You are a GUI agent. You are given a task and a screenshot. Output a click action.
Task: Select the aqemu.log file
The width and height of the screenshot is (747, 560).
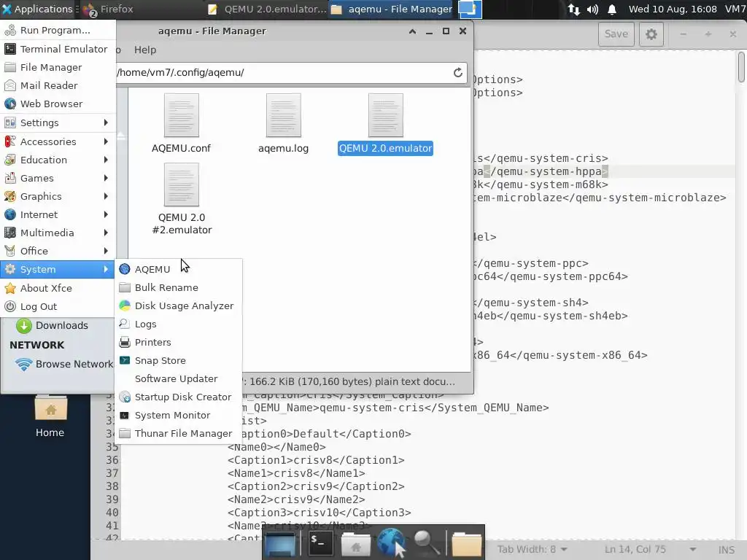pyautogui.click(x=284, y=123)
